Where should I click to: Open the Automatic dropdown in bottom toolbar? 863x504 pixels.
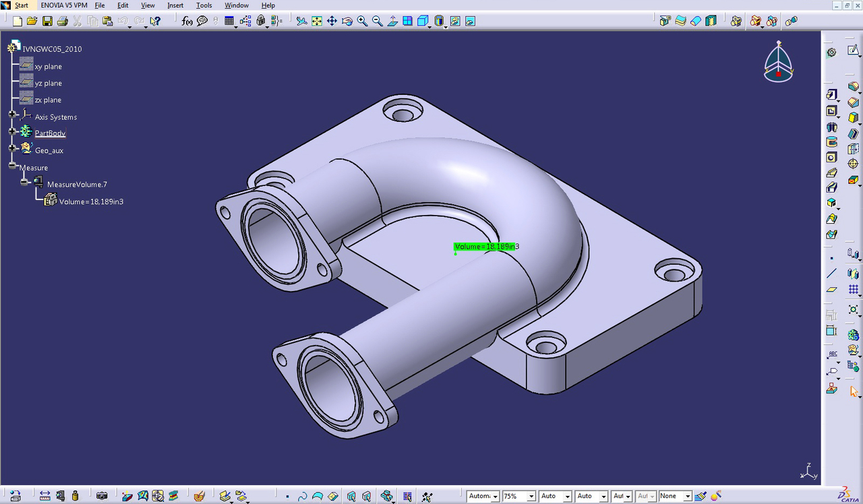495,497
